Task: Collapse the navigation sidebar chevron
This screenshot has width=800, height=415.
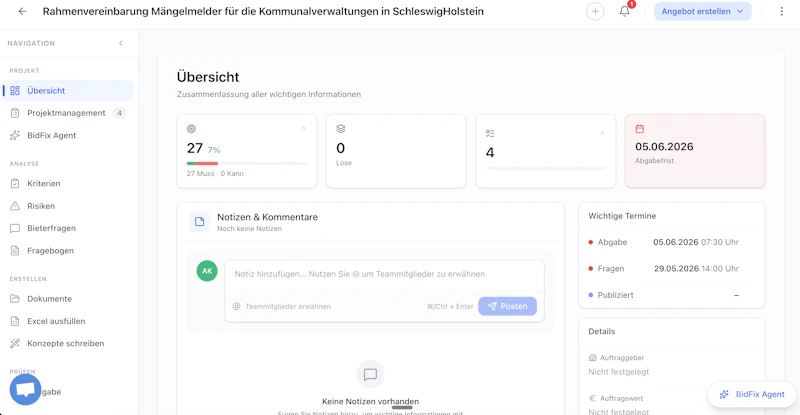Action: click(121, 43)
